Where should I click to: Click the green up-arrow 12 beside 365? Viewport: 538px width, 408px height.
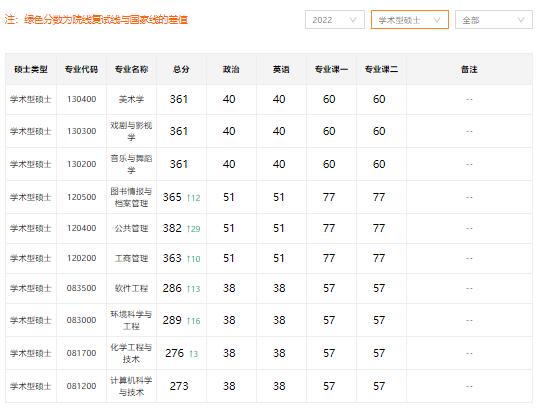[194, 198]
